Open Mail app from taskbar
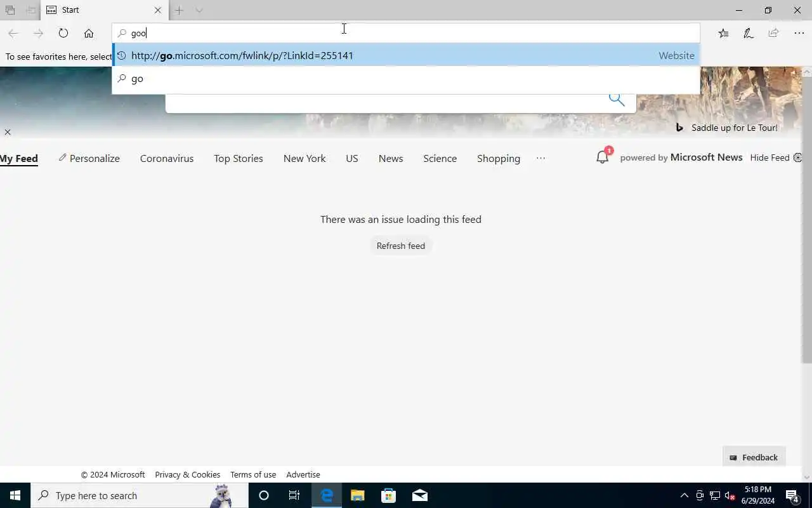The width and height of the screenshot is (812, 508). tap(420, 495)
